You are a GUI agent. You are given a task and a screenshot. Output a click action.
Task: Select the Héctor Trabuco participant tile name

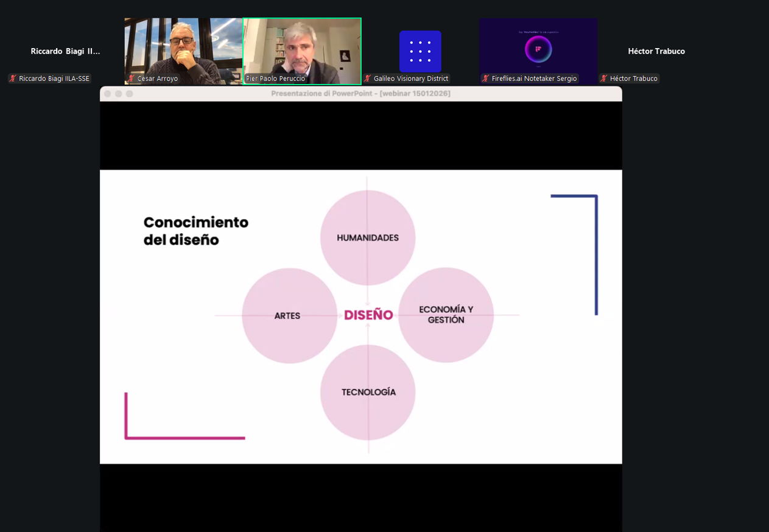point(656,51)
